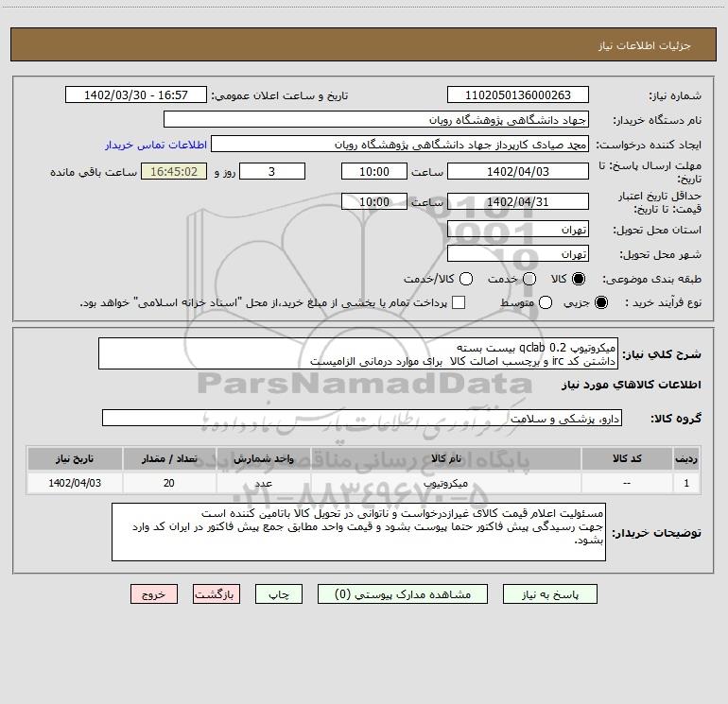Image resolution: width=728 pixels, height=704 pixels.
Task: Click the چاپ print button
Action: [279, 594]
